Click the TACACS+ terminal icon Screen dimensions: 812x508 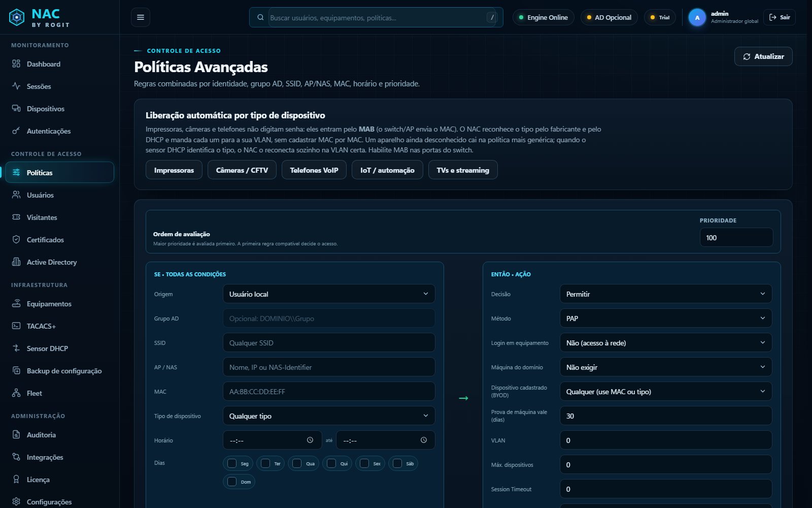click(16, 326)
